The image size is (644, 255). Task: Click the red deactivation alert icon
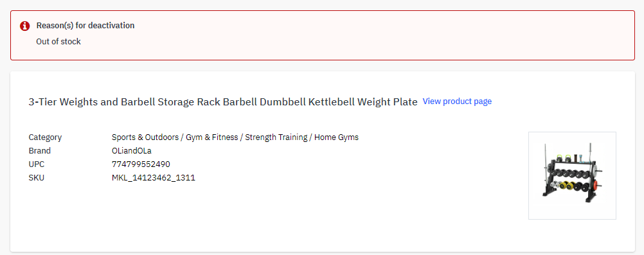(x=24, y=26)
